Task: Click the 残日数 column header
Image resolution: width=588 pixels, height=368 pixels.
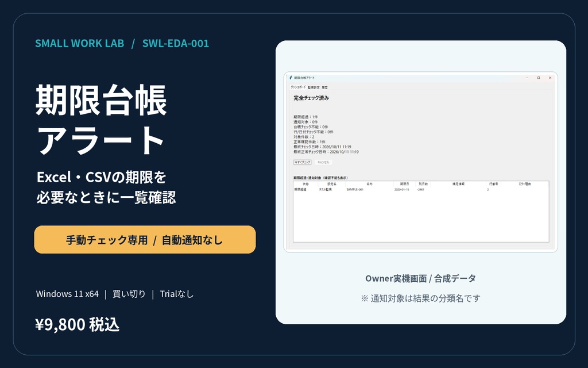Action: pyautogui.click(x=423, y=184)
